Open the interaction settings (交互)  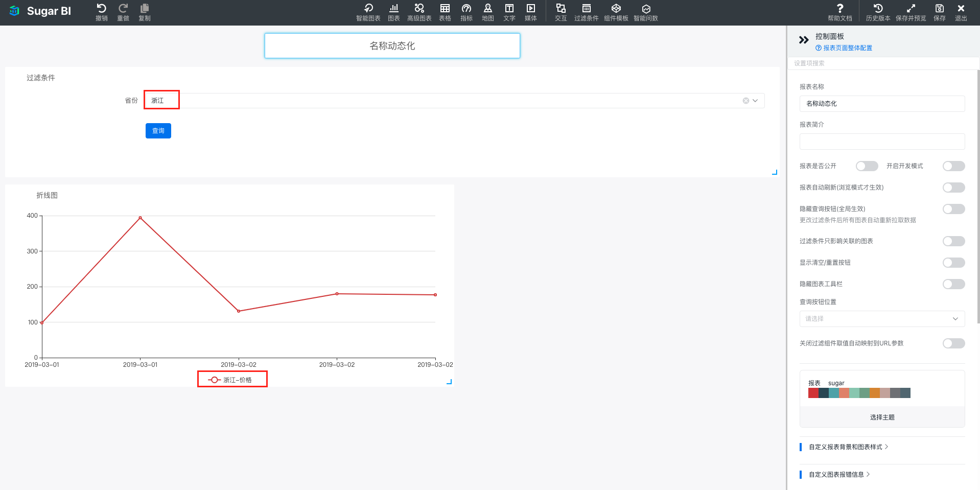[561, 12]
